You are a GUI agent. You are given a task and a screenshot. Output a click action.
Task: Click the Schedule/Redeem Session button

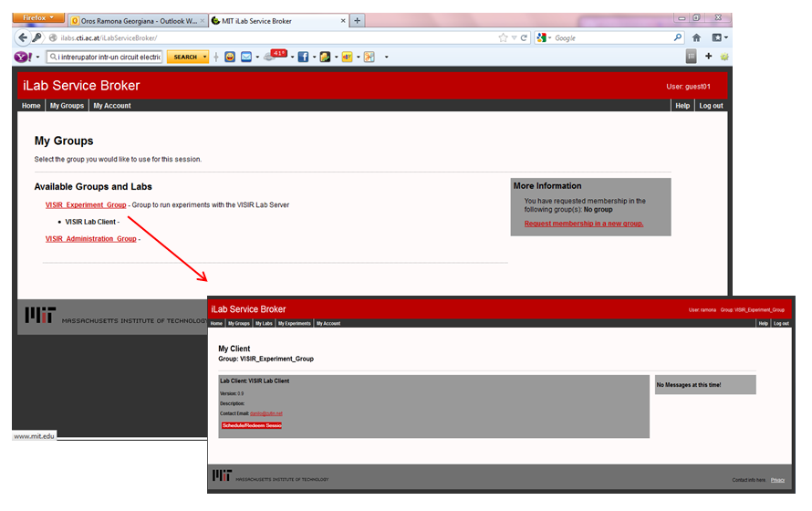click(252, 425)
